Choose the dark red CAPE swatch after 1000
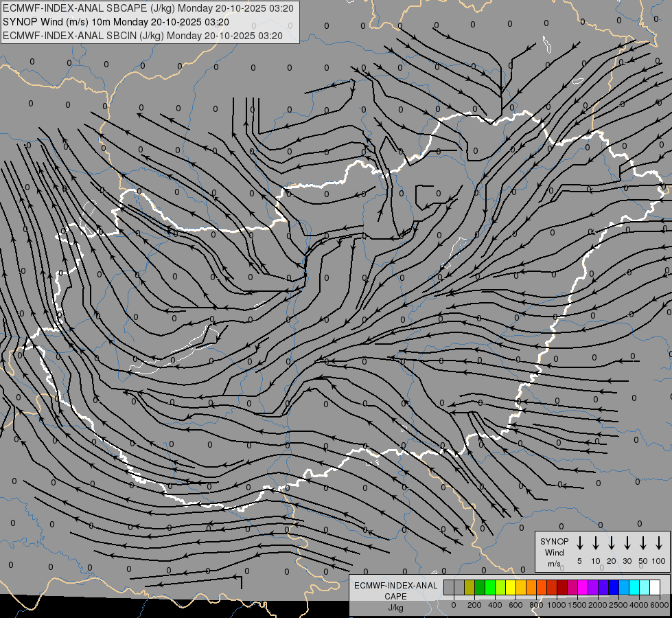 [x=562, y=587]
